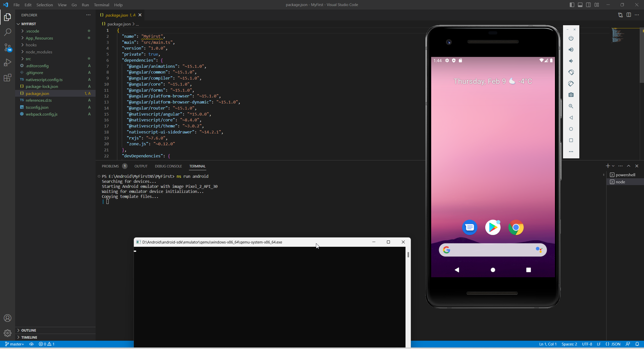Expand the node_modules folder
The width and height of the screenshot is (644, 349).
(39, 52)
